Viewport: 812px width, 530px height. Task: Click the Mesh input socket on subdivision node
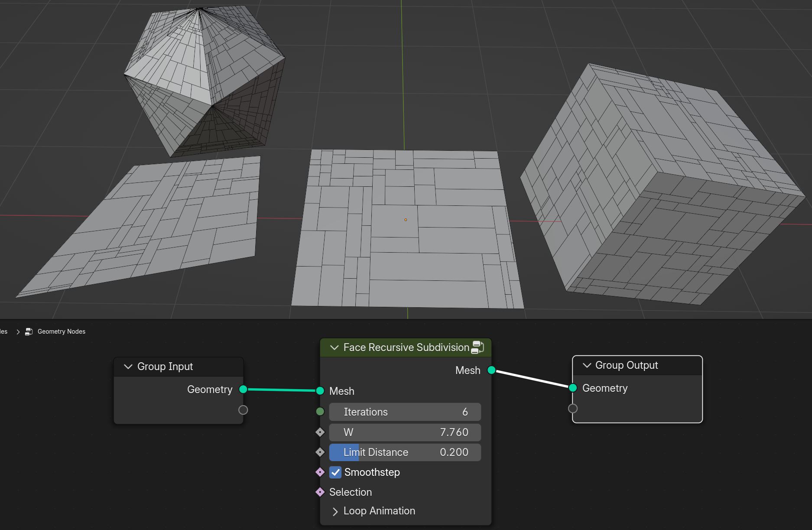320,391
